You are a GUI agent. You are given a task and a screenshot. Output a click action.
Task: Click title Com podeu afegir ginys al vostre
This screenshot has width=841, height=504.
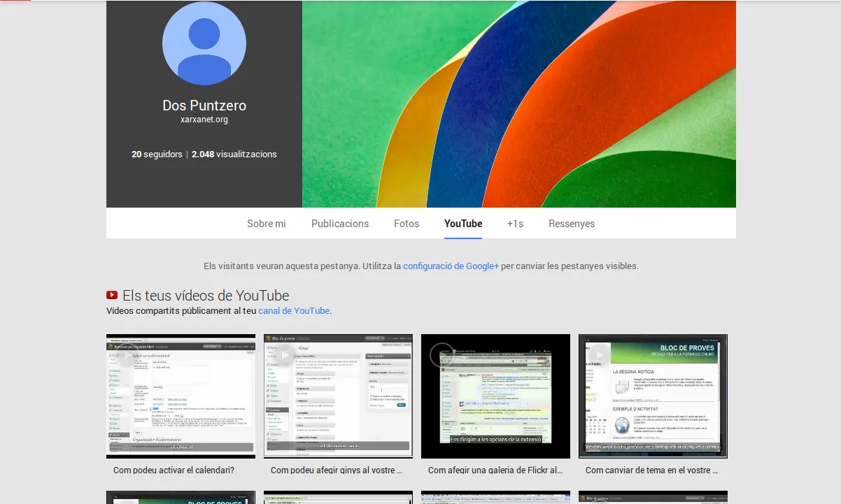pos(337,470)
